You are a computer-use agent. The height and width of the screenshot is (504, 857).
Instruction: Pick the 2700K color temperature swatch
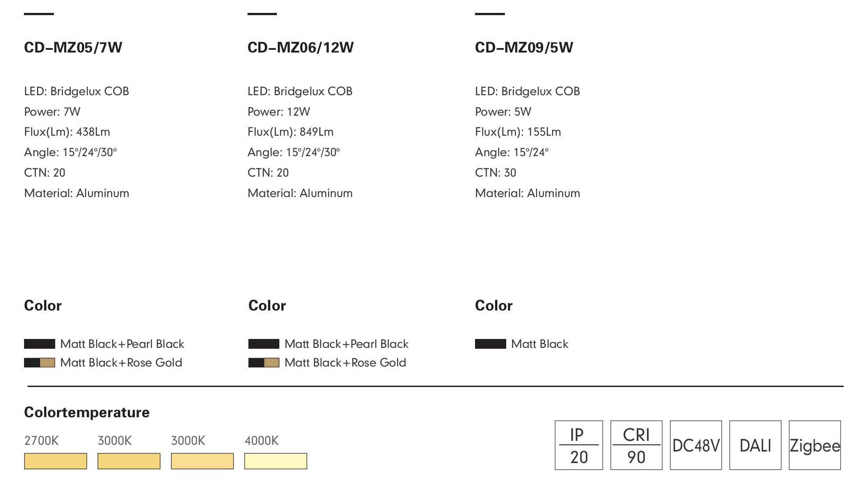tap(55, 461)
